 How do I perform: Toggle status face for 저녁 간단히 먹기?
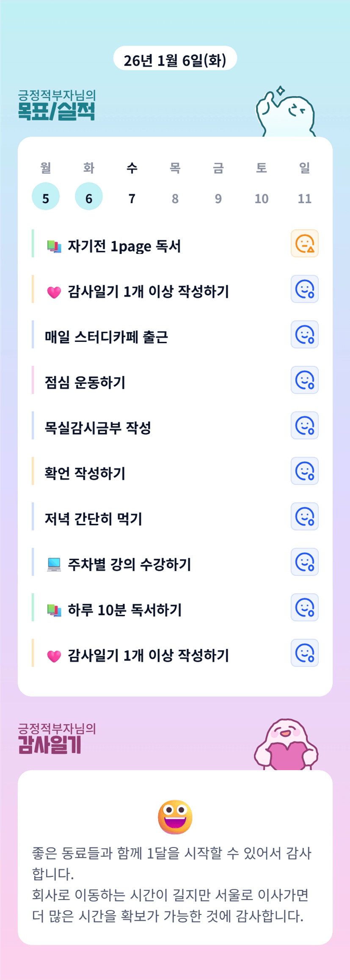coord(304,517)
